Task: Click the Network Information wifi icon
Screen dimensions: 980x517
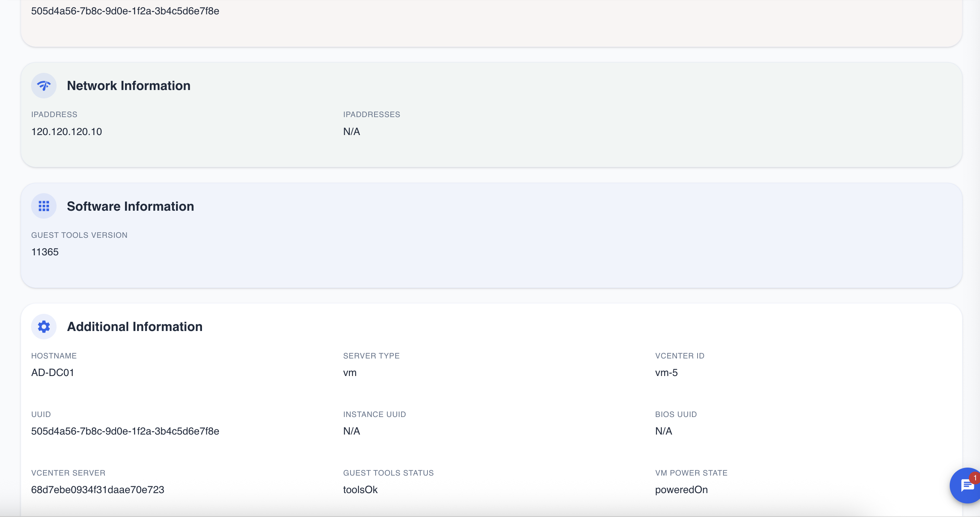Action: pyautogui.click(x=44, y=86)
